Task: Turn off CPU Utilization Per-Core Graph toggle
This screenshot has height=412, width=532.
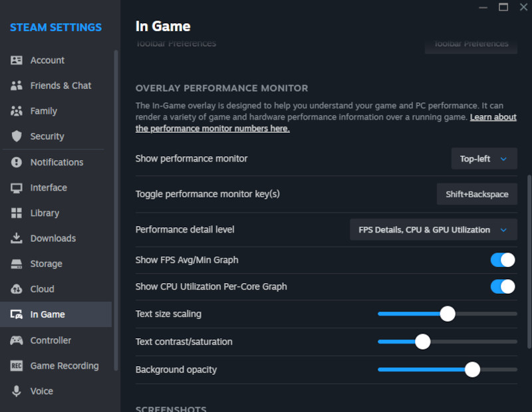Action: coord(503,286)
